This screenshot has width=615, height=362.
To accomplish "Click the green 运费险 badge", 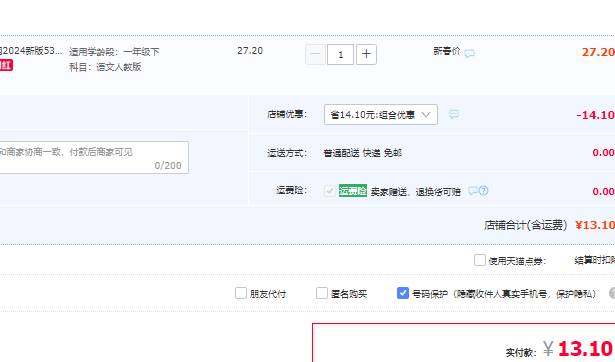I will pos(353,191).
